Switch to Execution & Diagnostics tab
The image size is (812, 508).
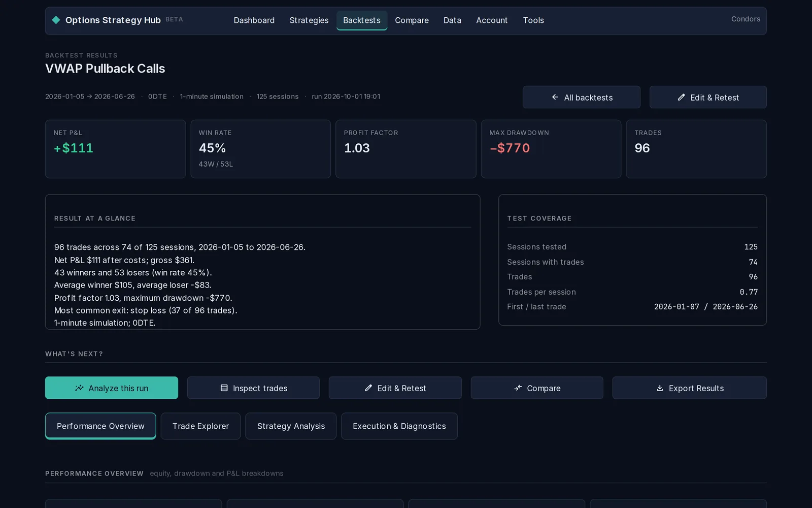tap(399, 426)
